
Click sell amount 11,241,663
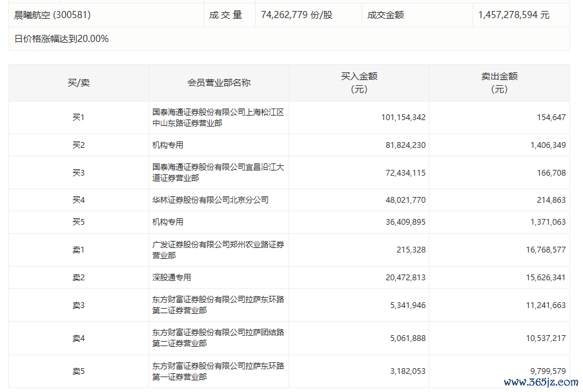[546, 305]
